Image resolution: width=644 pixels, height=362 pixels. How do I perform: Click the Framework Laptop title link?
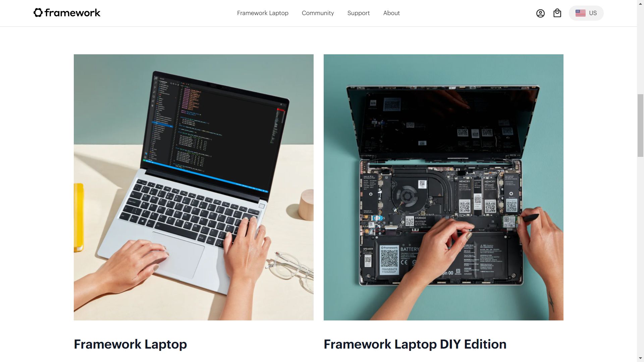click(130, 344)
